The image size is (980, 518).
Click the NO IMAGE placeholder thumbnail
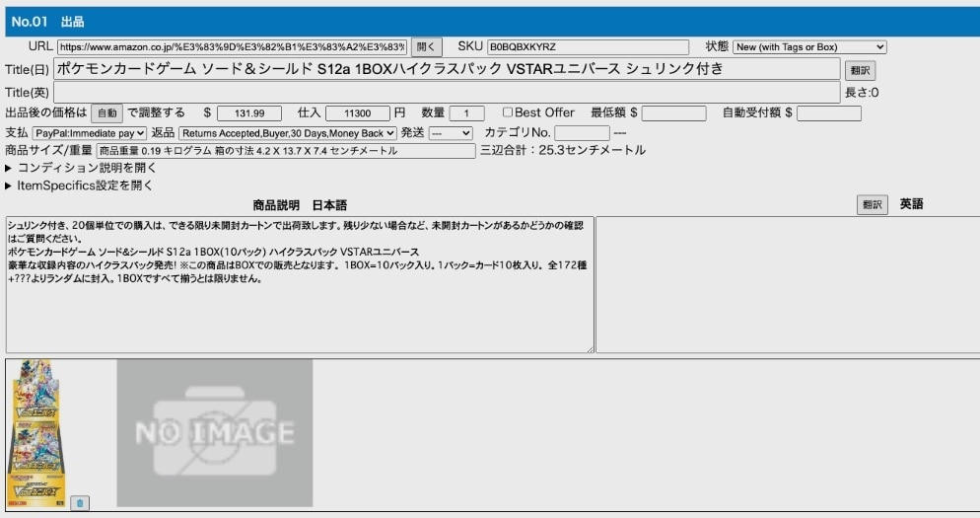click(214, 433)
